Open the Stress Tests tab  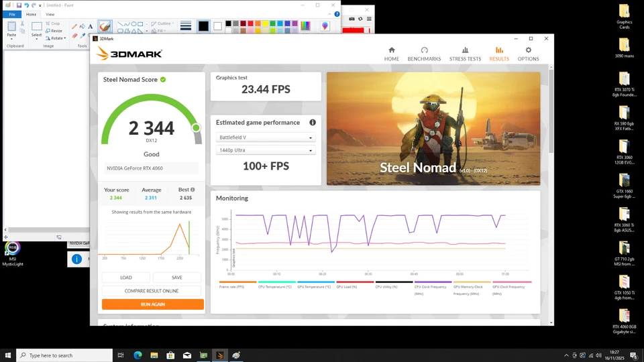(465, 54)
